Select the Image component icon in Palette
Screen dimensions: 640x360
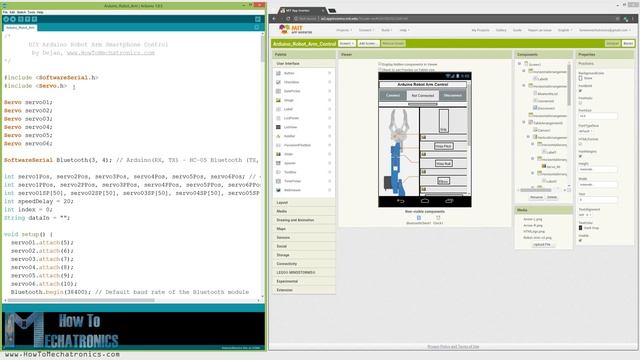click(x=278, y=100)
